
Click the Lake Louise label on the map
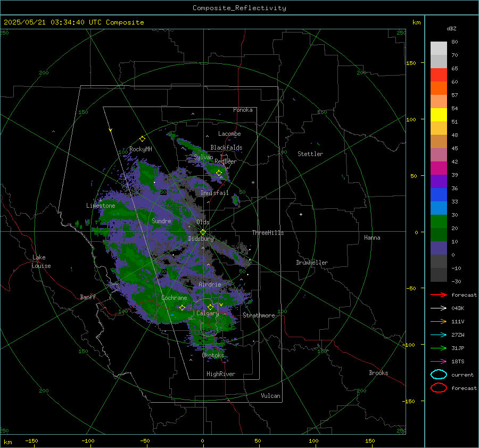[41, 262]
